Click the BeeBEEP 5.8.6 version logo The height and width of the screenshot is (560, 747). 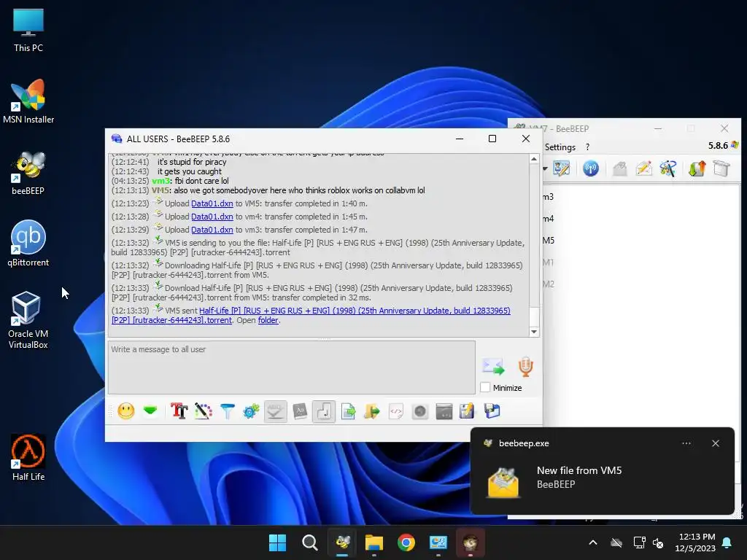723,145
